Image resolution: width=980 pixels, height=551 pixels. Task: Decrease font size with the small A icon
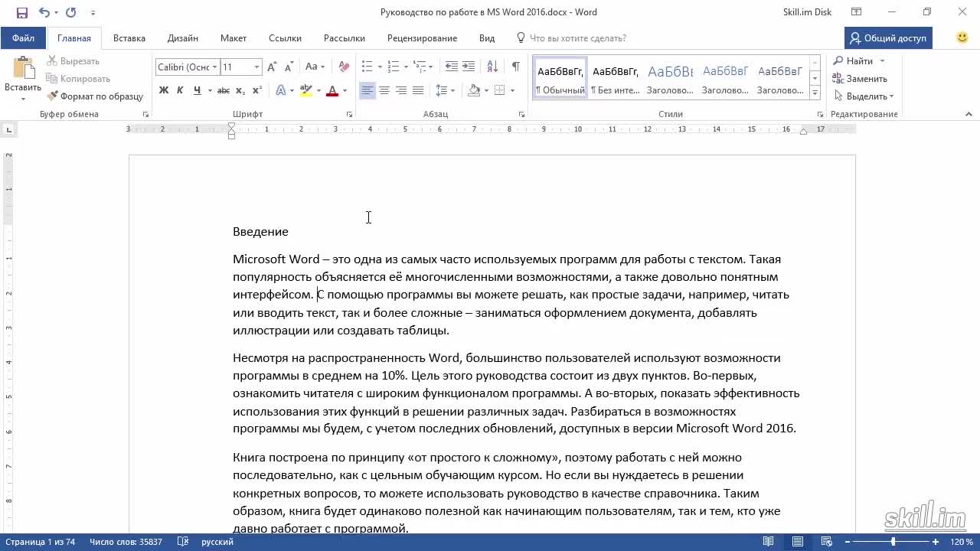(289, 67)
